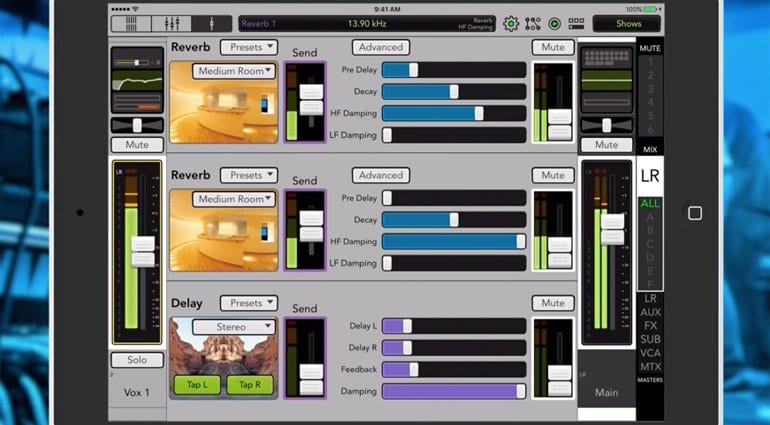Viewport: 770px width, 425px height.
Task: Open the routing icon in top bar
Action: click(533, 23)
